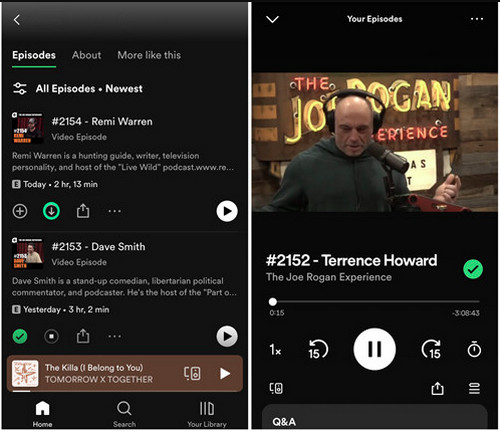Open the #2153 Dave Smith episode thumbnail

(x=28, y=253)
